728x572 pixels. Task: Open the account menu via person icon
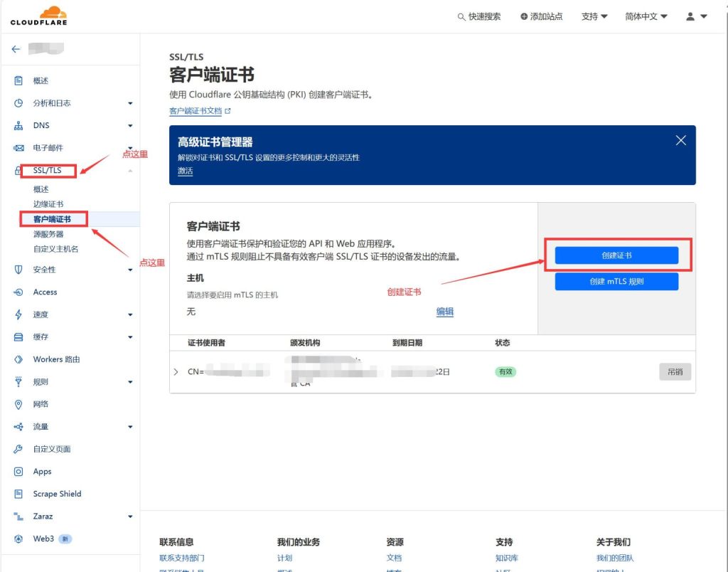click(x=687, y=16)
